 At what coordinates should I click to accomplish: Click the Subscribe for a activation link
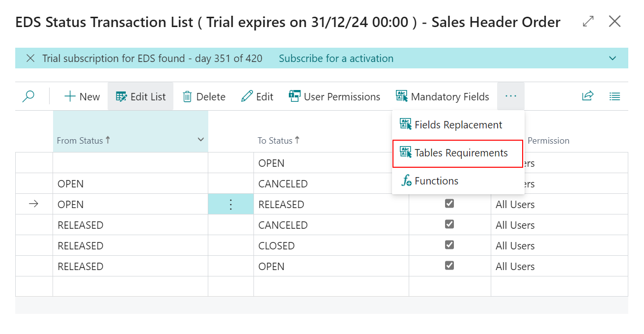[336, 58]
